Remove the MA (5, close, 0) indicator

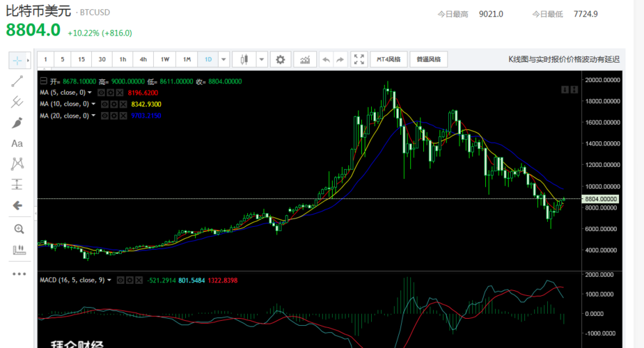pos(120,93)
